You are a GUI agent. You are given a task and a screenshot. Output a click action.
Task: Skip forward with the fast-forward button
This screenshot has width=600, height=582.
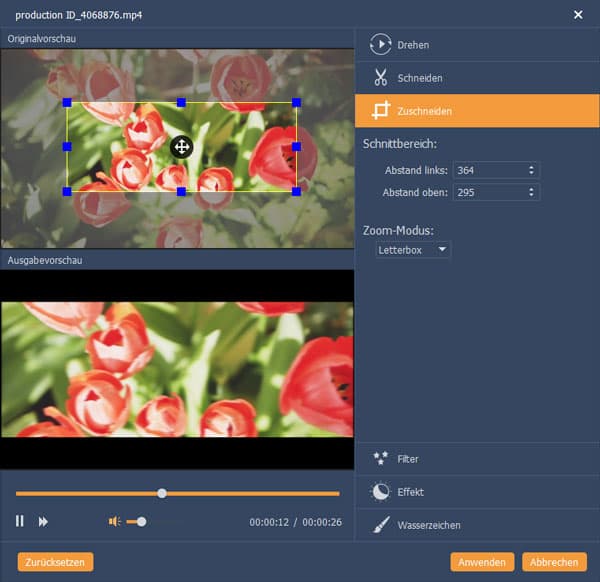click(x=43, y=522)
